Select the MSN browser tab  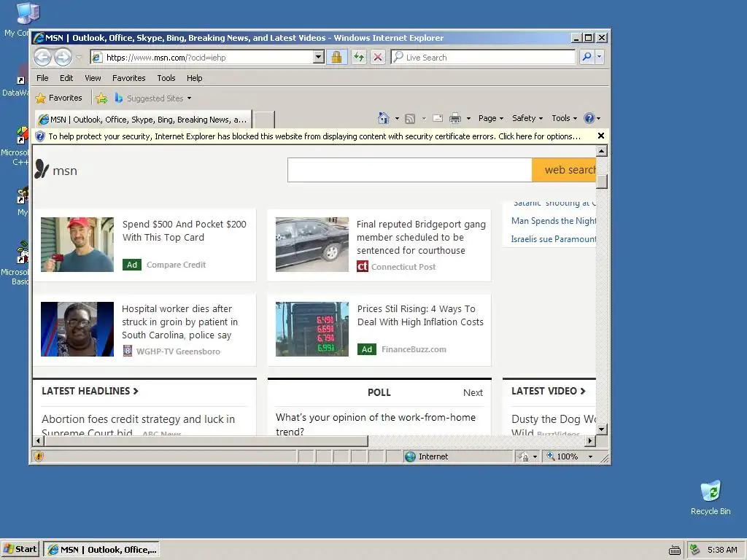(x=142, y=120)
